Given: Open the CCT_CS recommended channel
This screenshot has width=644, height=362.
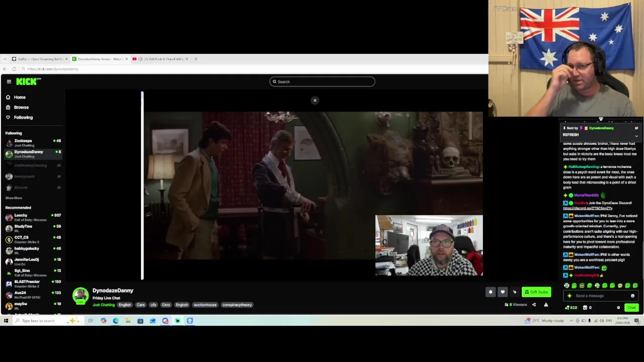Looking at the screenshot, I should (x=33, y=239).
